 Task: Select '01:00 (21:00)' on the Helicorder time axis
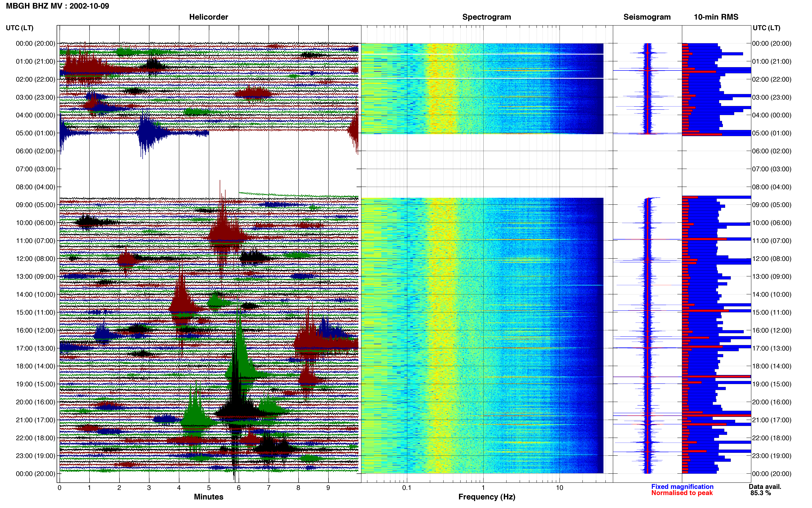click(36, 61)
